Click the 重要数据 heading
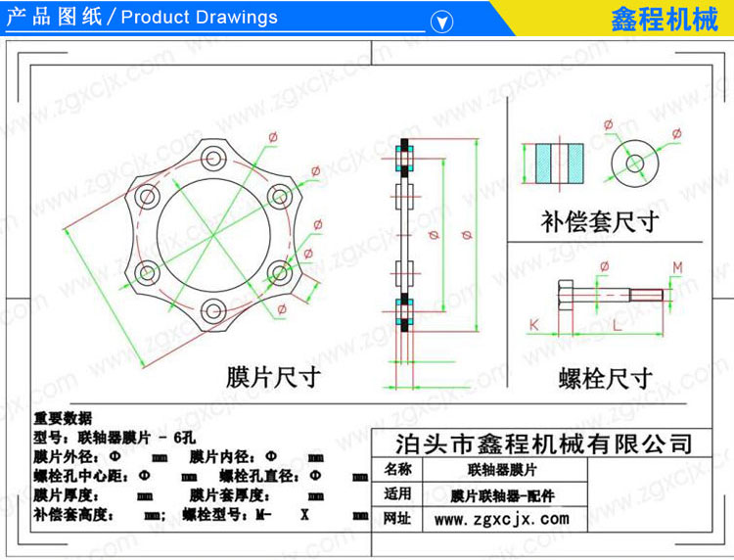Image resolution: width=734 pixels, height=560 pixels. (x=64, y=419)
